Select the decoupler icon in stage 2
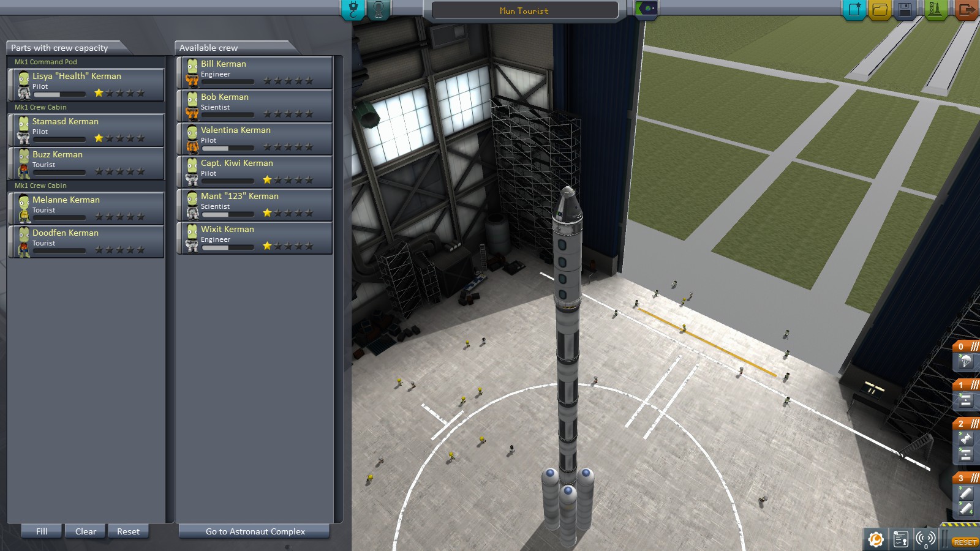980x551 pixels. tap(965, 455)
